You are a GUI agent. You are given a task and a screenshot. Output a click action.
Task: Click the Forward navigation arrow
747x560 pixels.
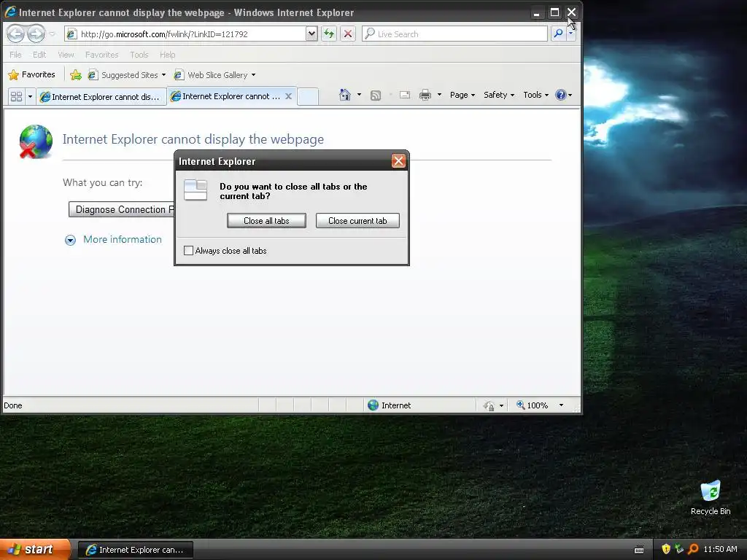pyautogui.click(x=36, y=34)
